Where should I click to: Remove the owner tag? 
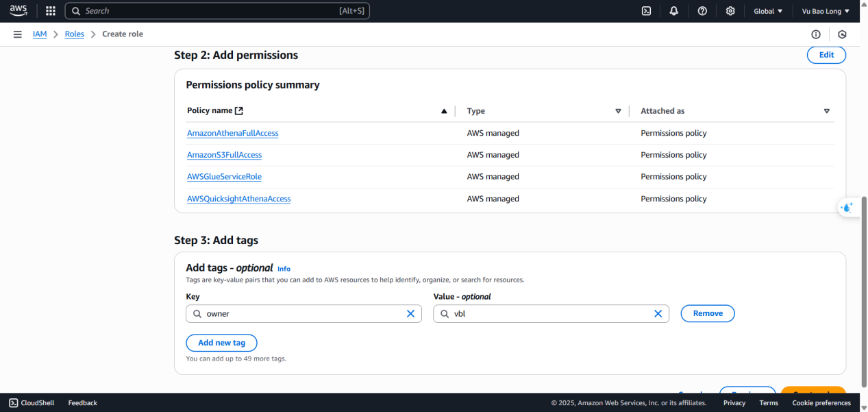click(708, 313)
